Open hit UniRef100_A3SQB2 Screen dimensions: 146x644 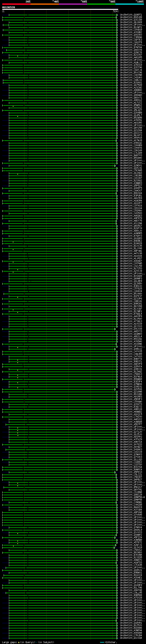(131, 32)
